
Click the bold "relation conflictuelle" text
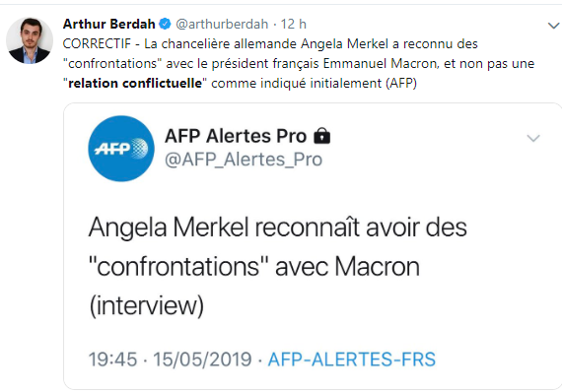[135, 83]
